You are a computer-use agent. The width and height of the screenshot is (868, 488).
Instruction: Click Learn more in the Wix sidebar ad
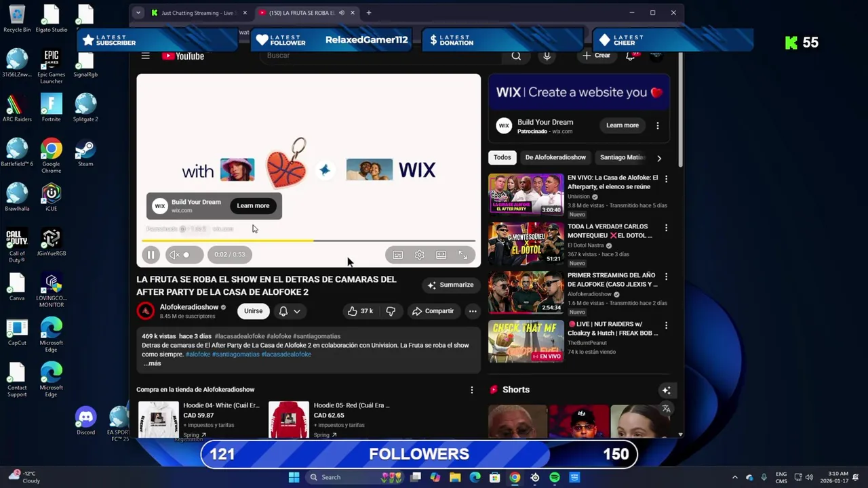click(623, 125)
